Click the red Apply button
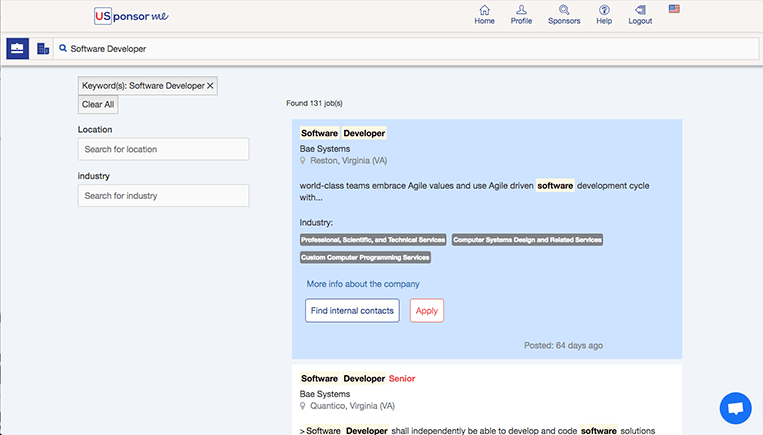This screenshot has height=435, width=763. pyautogui.click(x=427, y=310)
